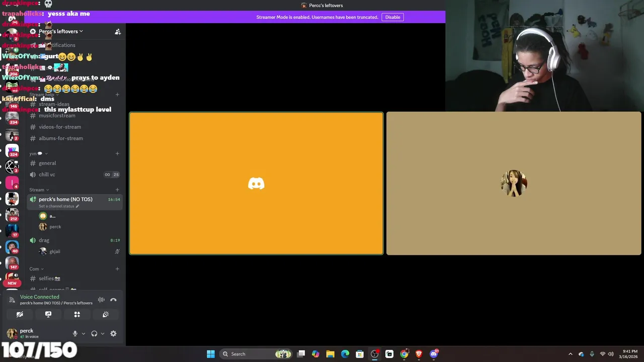Click Set a channel status
644x362 pixels.
(x=59, y=206)
